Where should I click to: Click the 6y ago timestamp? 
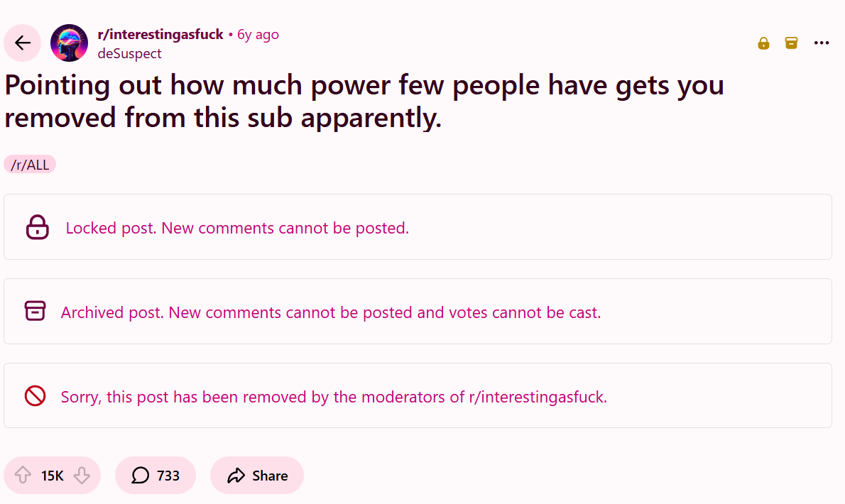coord(258,33)
